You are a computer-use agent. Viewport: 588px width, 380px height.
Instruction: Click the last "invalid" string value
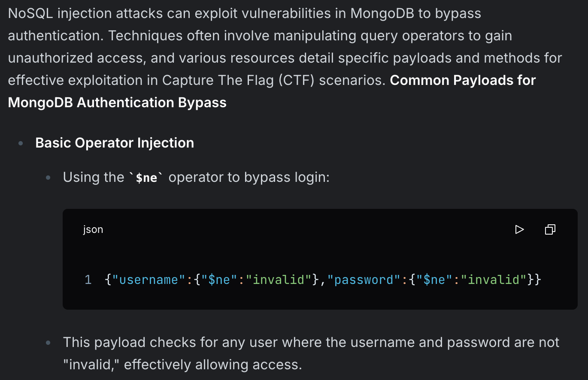(494, 280)
